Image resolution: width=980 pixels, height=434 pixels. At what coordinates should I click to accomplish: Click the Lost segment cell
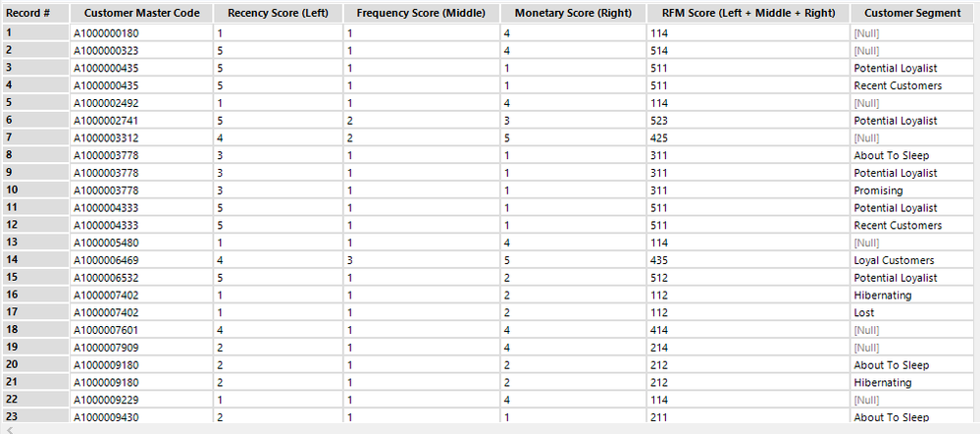(x=863, y=312)
